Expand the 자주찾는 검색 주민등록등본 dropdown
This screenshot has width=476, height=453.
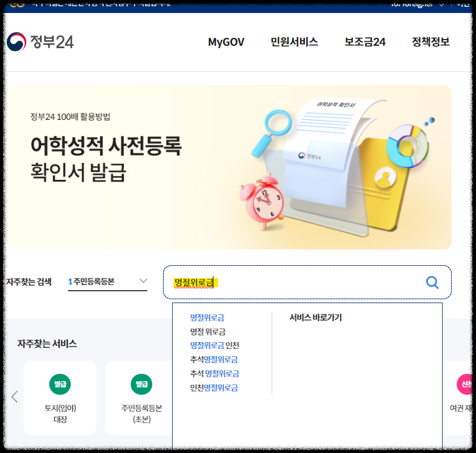(108, 282)
